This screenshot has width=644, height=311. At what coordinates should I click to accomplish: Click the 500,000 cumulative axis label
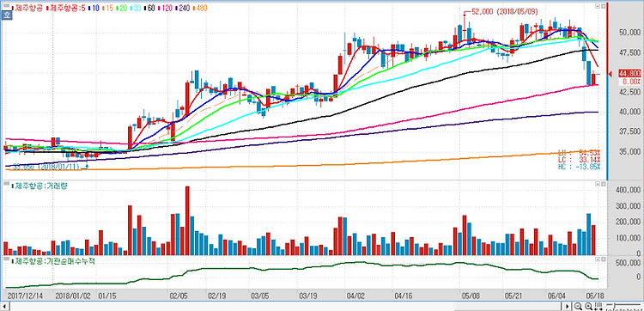coord(629,264)
